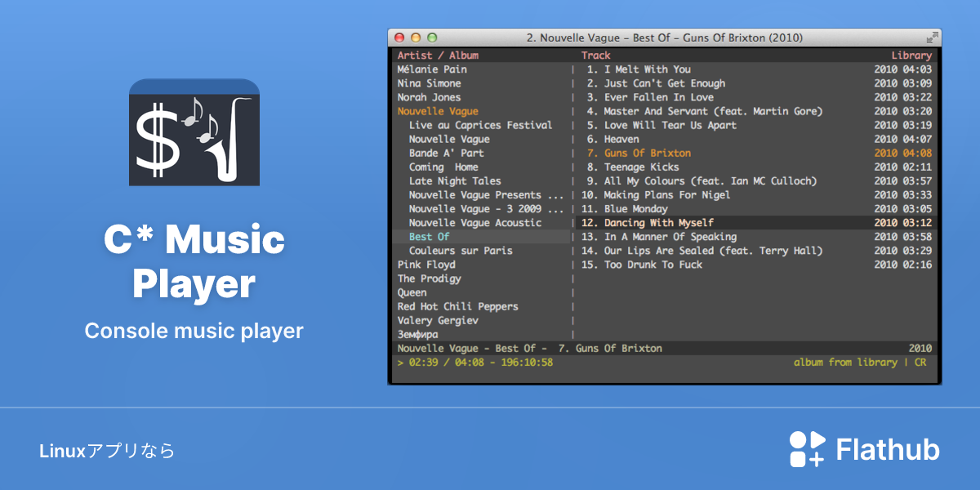This screenshot has width=980, height=490.
Task: Select album Bande A' Part
Action: coord(446,153)
